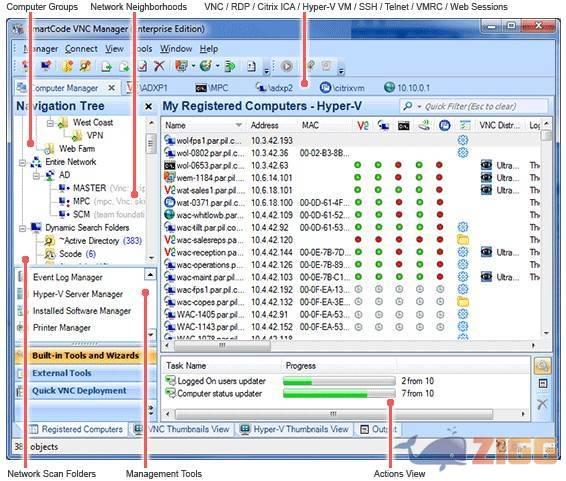566x481 pixels.
Task: Launch Installed Software Manager
Action: [x=82, y=311]
